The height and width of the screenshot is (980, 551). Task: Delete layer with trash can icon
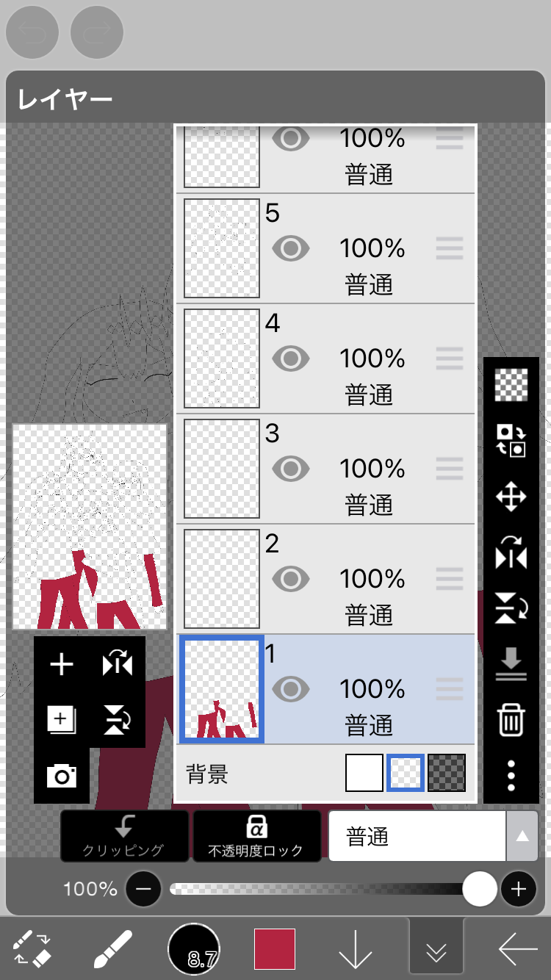pos(511,720)
